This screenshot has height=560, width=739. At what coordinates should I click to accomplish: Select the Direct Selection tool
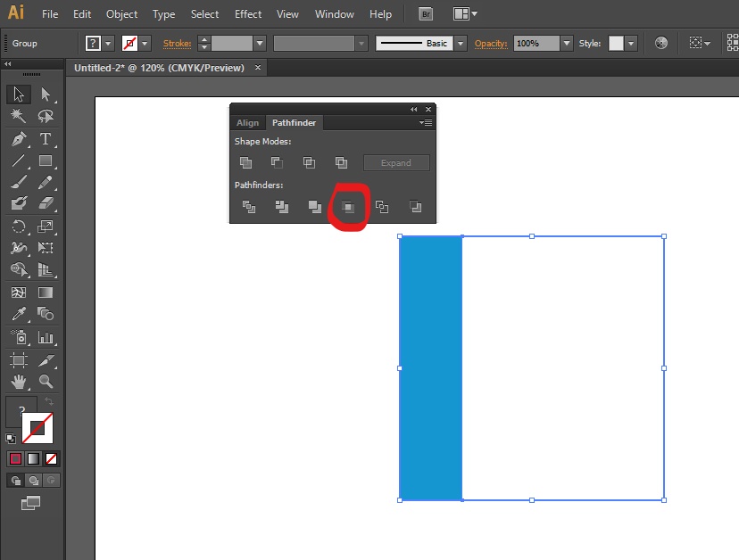[x=46, y=95]
